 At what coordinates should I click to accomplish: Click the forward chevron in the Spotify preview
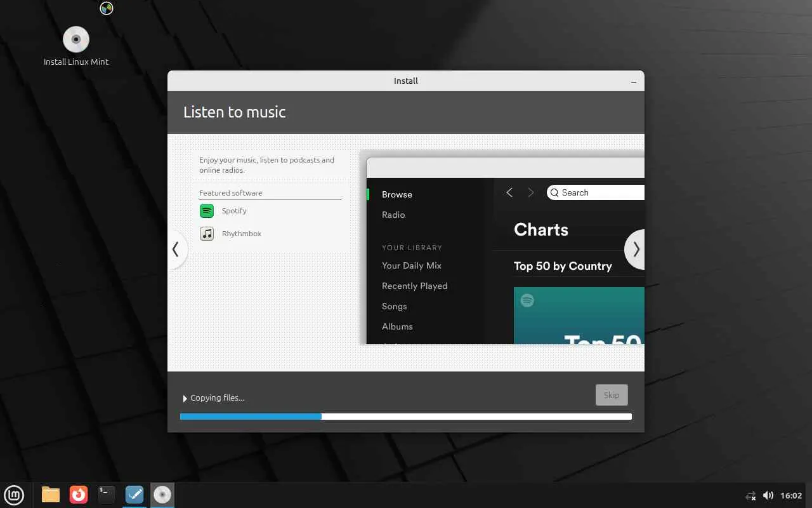click(x=531, y=192)
